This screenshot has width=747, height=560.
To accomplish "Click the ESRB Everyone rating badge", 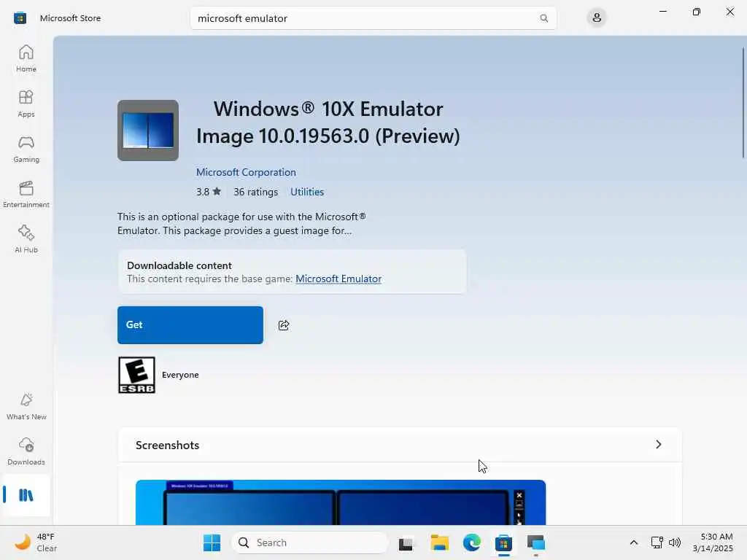I will click(x=136, y=376).
